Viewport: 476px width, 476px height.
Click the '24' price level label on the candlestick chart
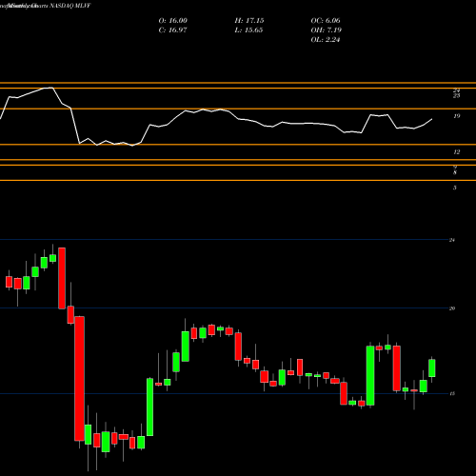click(452, 240)
